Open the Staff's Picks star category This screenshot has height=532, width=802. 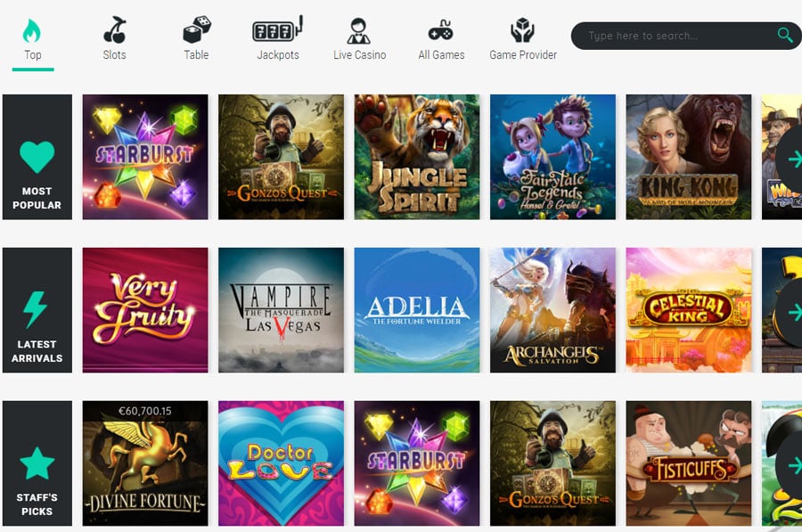[x=37, y=463]
